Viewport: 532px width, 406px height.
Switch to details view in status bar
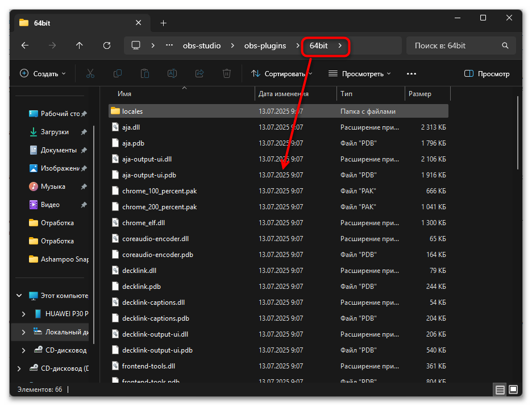click(x=500, y=390)
